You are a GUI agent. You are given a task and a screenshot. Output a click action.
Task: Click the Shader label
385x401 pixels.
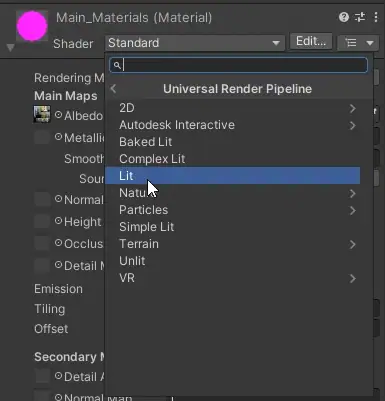[x=73, y=44]
